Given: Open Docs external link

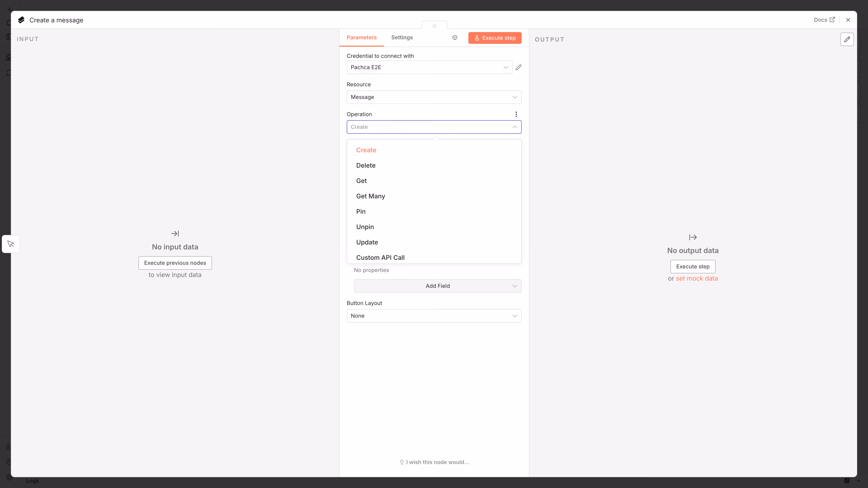Looking at the screenshot, I should coord(824,20).
